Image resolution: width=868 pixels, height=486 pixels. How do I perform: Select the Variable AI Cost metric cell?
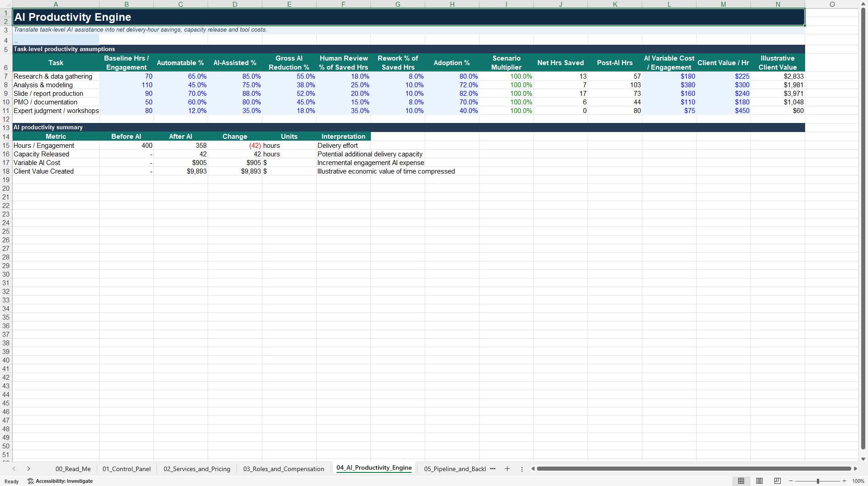[x=56, y=163]
